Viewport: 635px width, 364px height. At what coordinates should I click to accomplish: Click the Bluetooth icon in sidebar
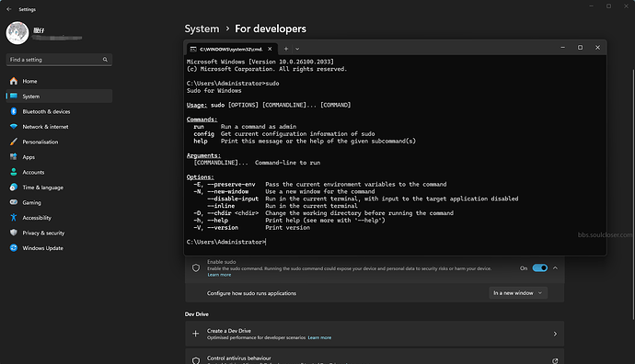tap(14, 111)
